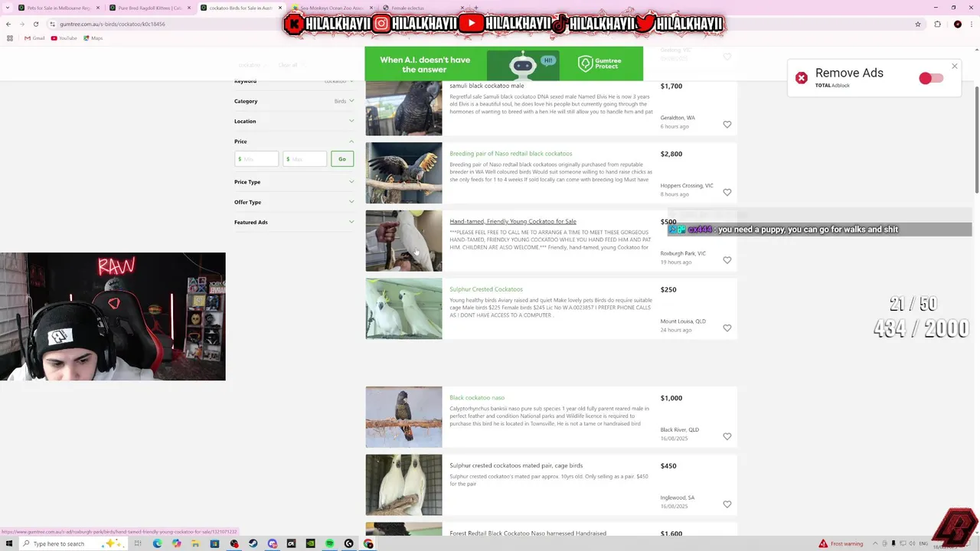Switch to Pets for Sale in Melbourne tab
980x551 pixels.
pos(57,8)
